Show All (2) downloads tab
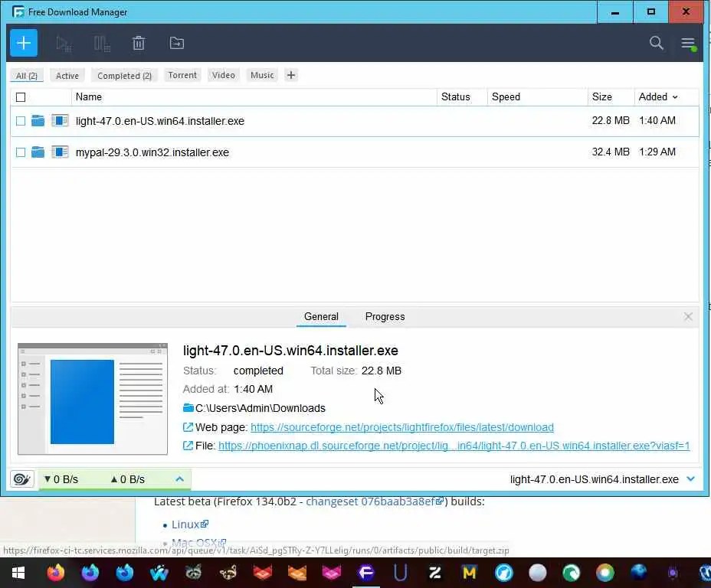Viewport: 711px width, 588px height. coord(27,76)
